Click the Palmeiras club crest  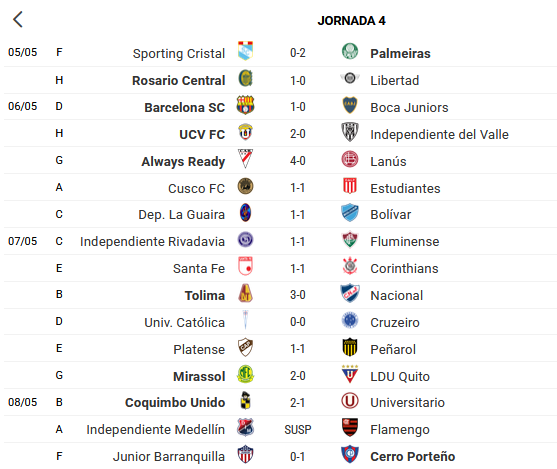[x=350, y=52]
